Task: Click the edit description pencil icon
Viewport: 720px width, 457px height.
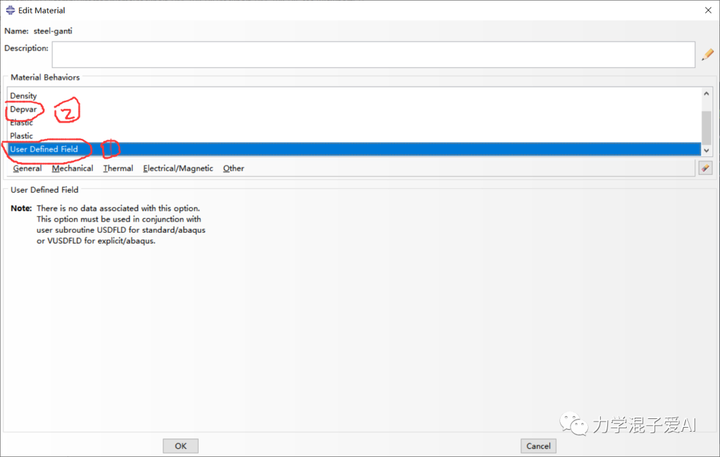Action: [707, 55]
